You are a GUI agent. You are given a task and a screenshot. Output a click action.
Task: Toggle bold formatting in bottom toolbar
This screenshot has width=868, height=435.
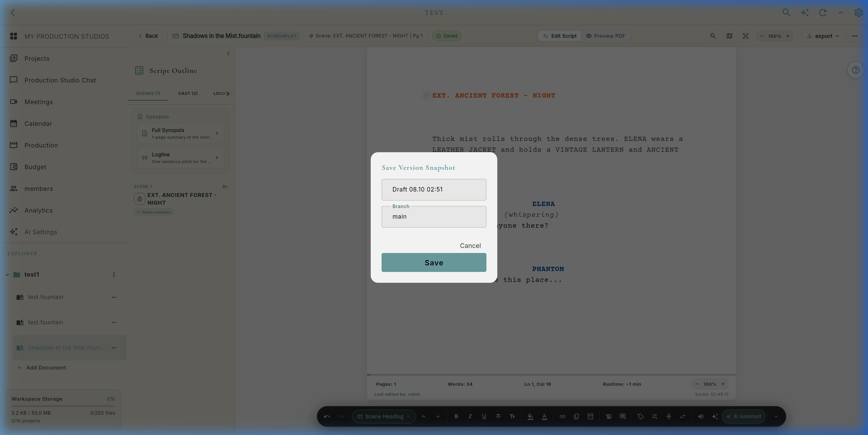456,416
